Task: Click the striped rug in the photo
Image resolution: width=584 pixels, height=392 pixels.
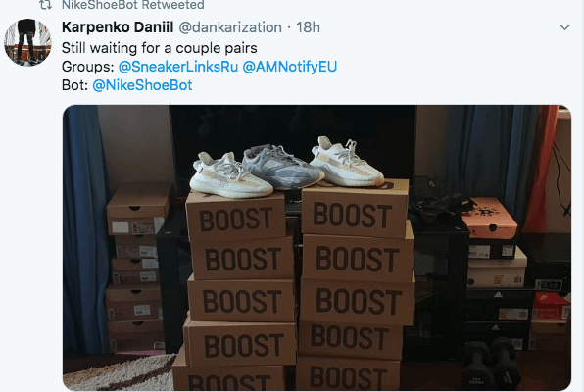Action: (120, 372)
